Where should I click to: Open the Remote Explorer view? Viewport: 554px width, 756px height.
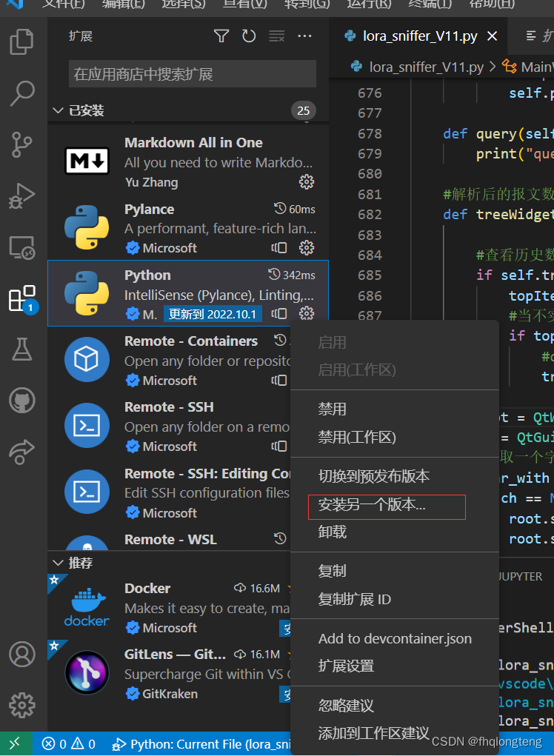click(x=21, y=247)
